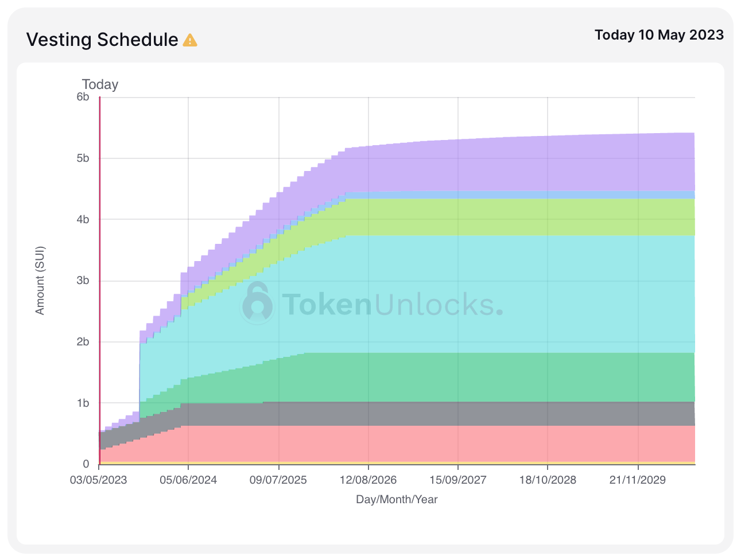Image resolution: width=737 pixels, height=560 pixels.
Task: Click the "Today" label above the chart
Action: pyautogui.click(x=100, y=84)
